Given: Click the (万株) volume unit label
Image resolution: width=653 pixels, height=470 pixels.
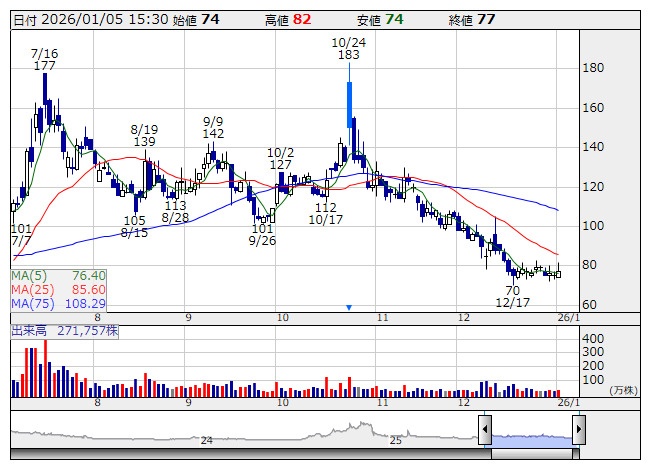Looking at the screenshot, I should tap(623, 390).
